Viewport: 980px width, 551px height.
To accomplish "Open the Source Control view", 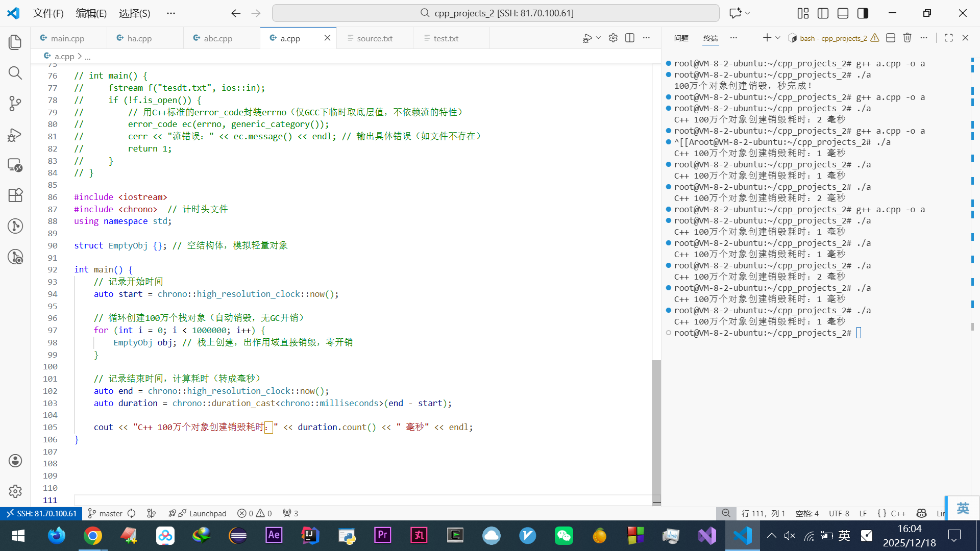I will 15,104.
